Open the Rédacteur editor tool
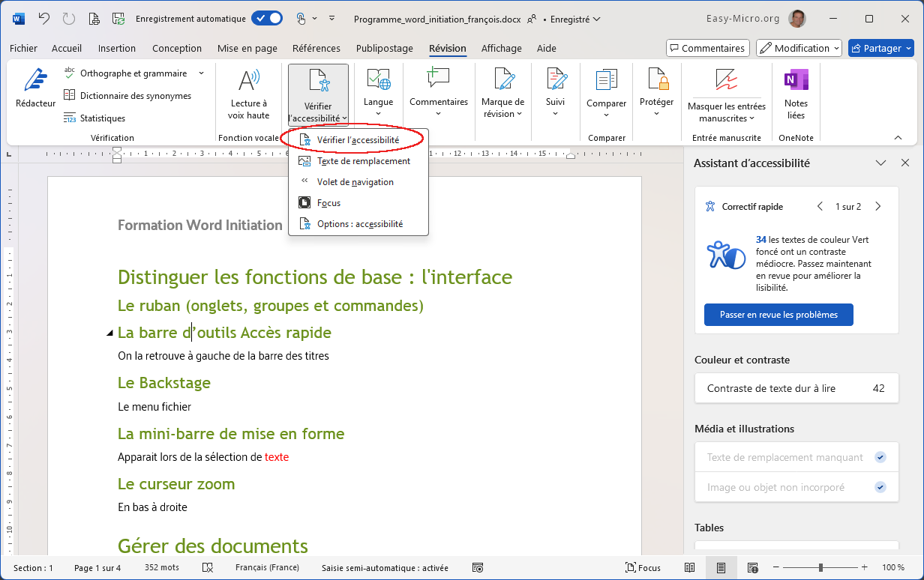This screenshot has width=924, height=580. tap(35, 88)
